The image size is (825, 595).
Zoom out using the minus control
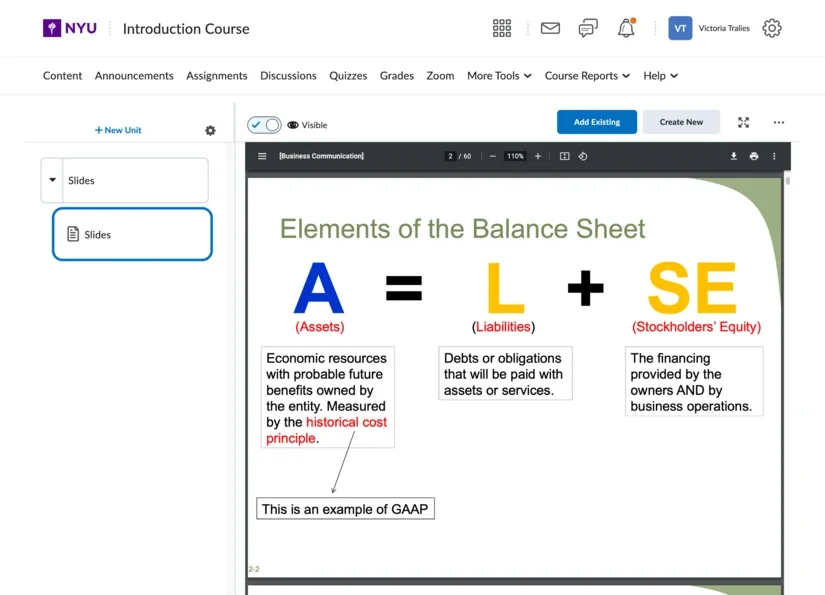pos(492,156)
